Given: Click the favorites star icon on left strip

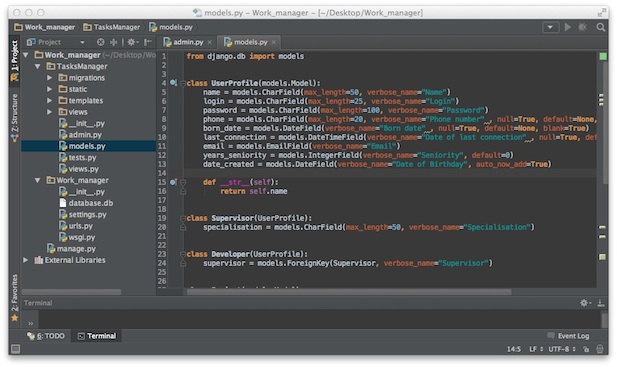Looking at the screenshot, I should pos(15,318).
